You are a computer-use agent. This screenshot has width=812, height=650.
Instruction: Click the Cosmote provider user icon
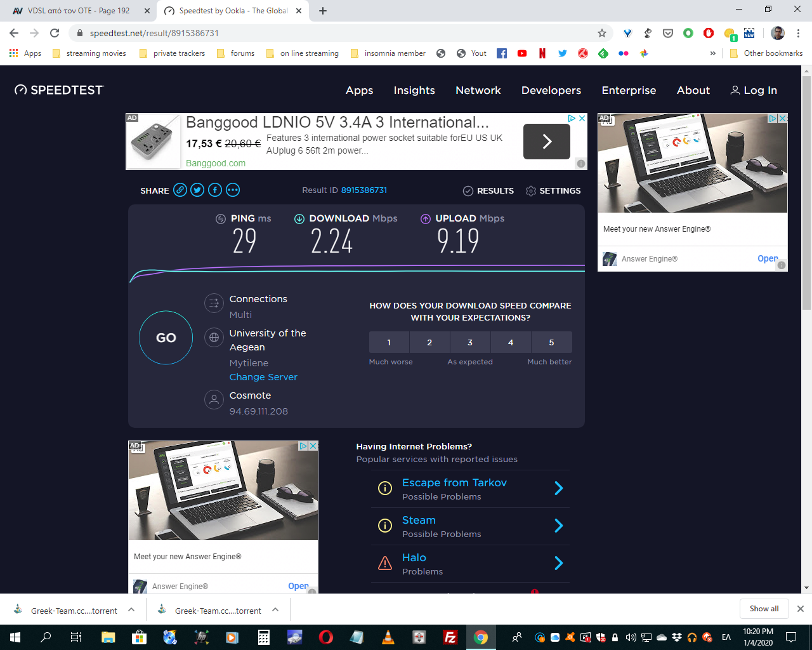(214, 400)
